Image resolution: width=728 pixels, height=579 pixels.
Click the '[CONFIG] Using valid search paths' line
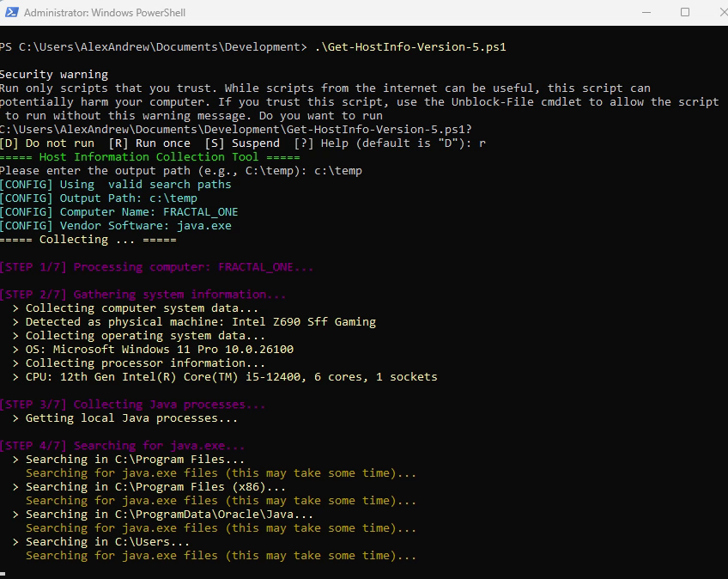(116, 185)
